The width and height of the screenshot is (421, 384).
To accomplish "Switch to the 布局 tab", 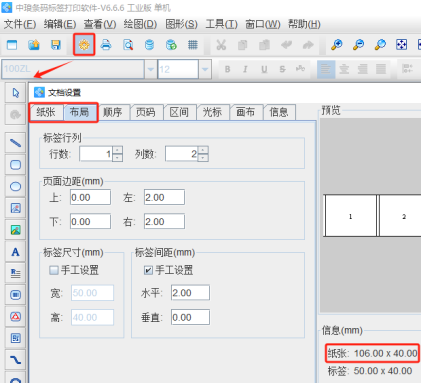I will [x=80, y=112].
